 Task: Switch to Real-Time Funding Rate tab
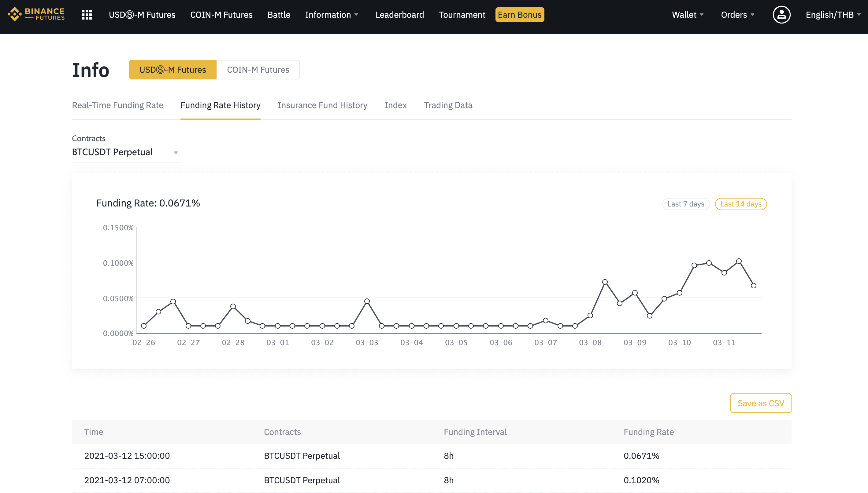tap(118, 105)
